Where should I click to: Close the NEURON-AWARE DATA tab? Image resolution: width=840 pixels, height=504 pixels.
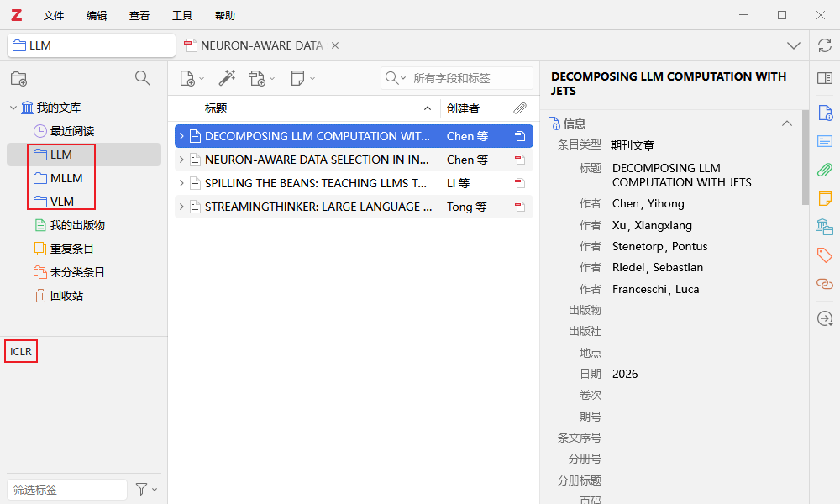tap(335, 45)
